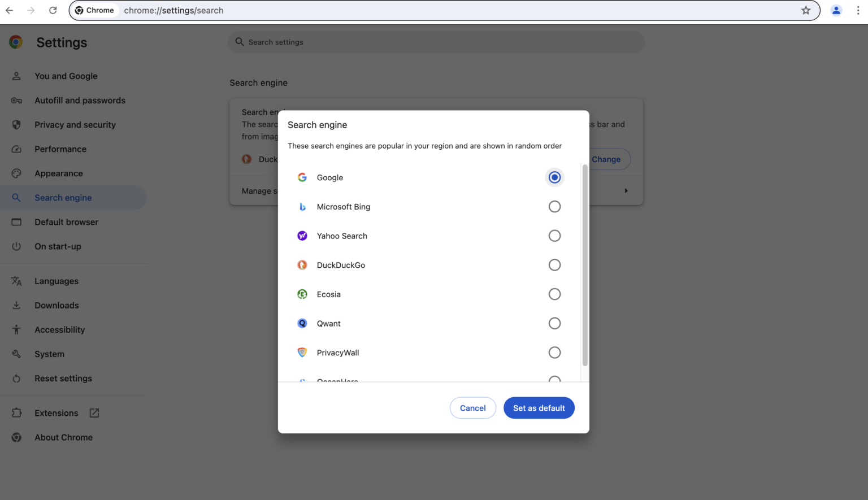Click the Cancel button
The height and width of the screenshot is (500, 868).
pos(473,408)
